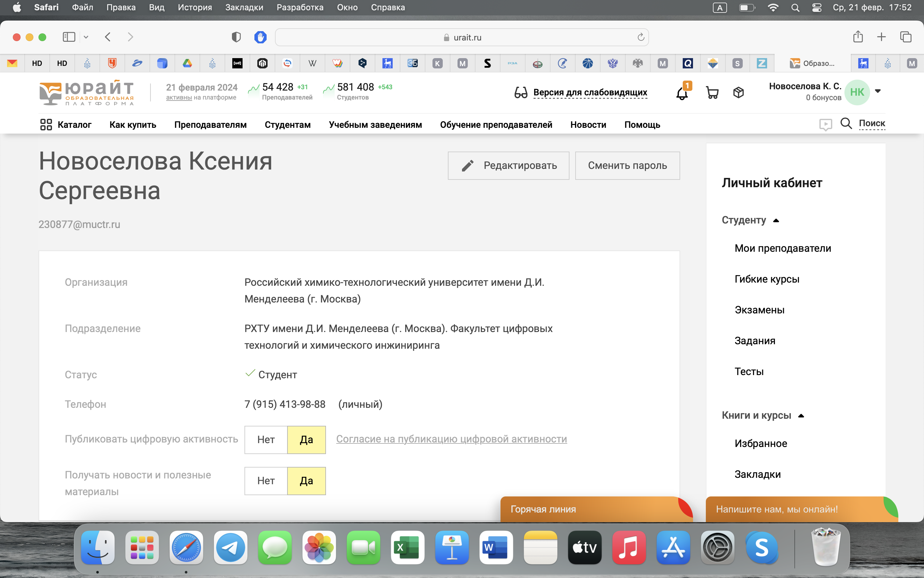Viewport: 924px width, 578px height.
Task: Open Гибкие курсы in sidebar
Action: [x=767, y=279]
